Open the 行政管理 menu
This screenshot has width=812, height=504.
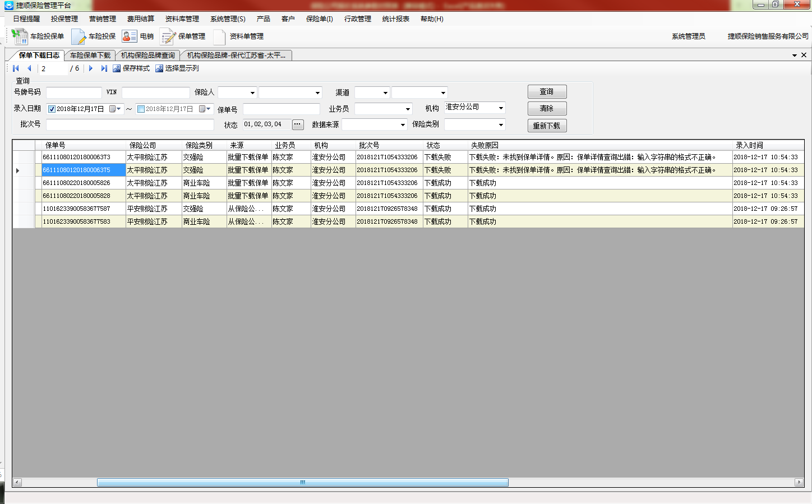click(358, 19)
